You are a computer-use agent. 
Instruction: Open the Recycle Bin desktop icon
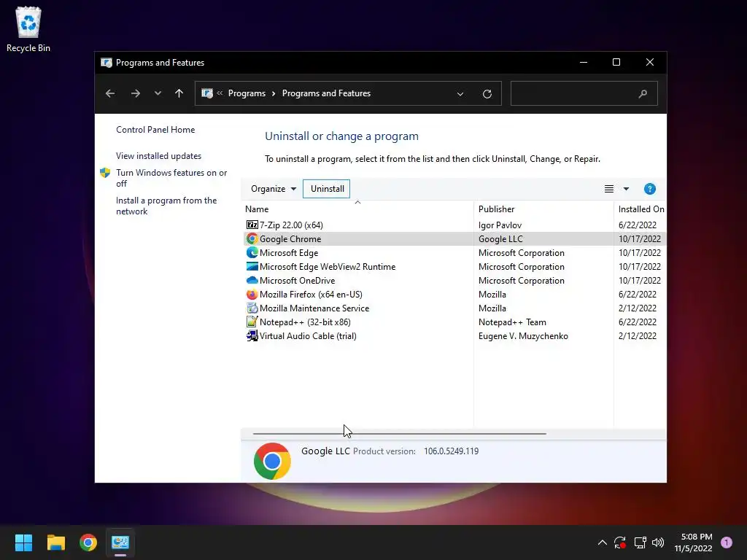pos(28,29)
